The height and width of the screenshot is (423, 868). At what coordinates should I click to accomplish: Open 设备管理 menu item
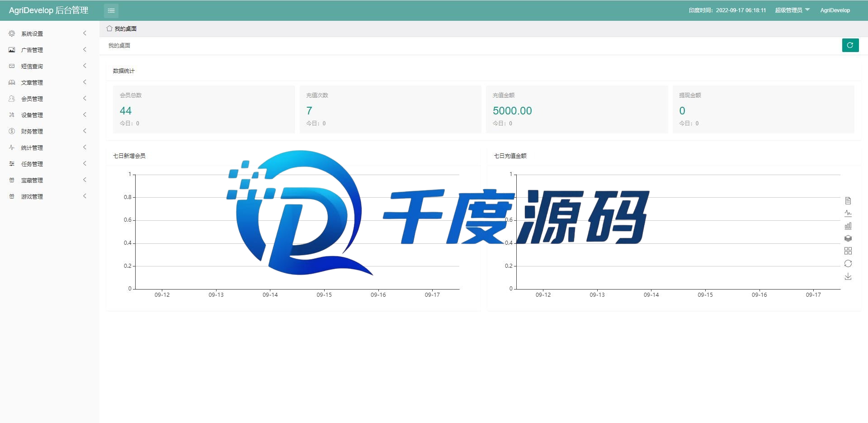[x=50, y=115]
